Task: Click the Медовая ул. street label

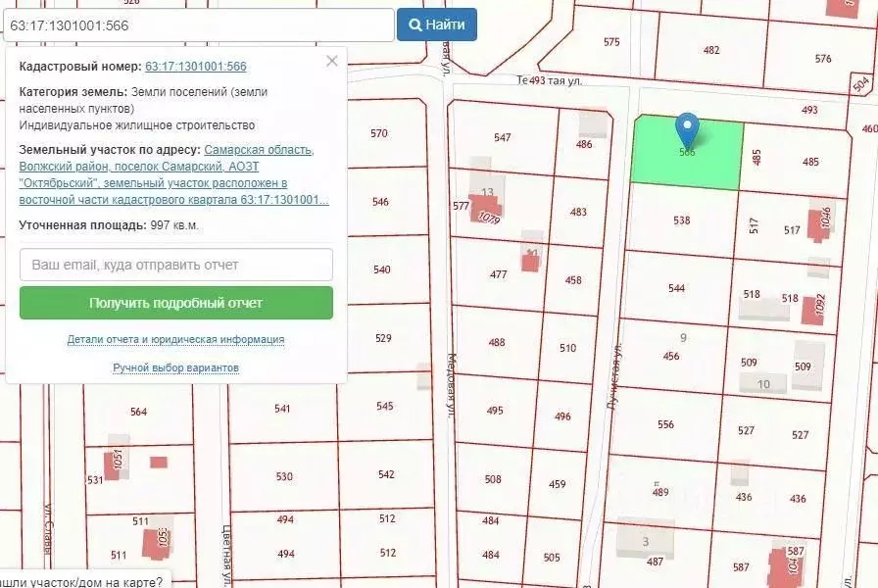Action: [452, 385]
